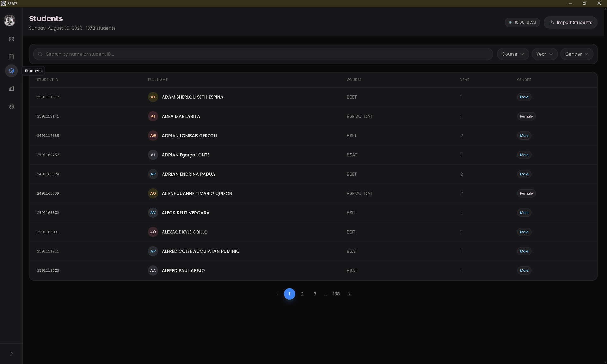This screenshot has height=364, width=607.
Task: Click the AA avatar for Alfred Paul Abejo
Action: point(153,270)
